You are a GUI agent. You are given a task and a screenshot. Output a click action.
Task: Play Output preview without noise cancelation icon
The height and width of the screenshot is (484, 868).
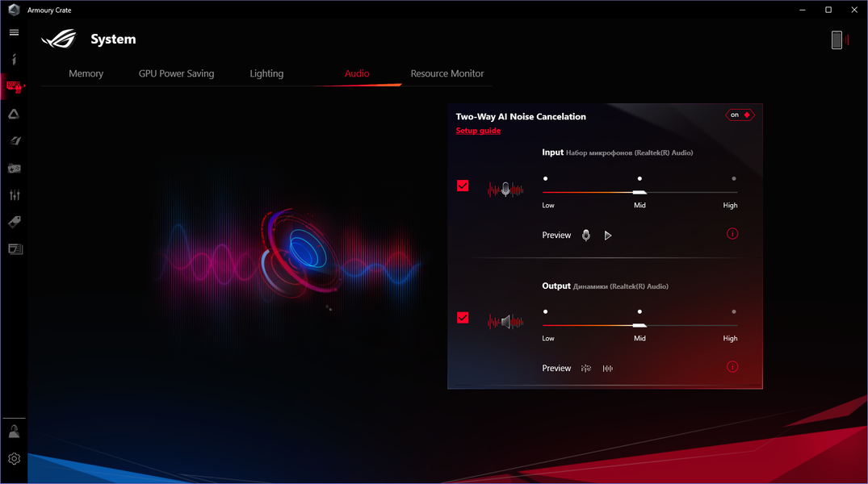(586, 369)
